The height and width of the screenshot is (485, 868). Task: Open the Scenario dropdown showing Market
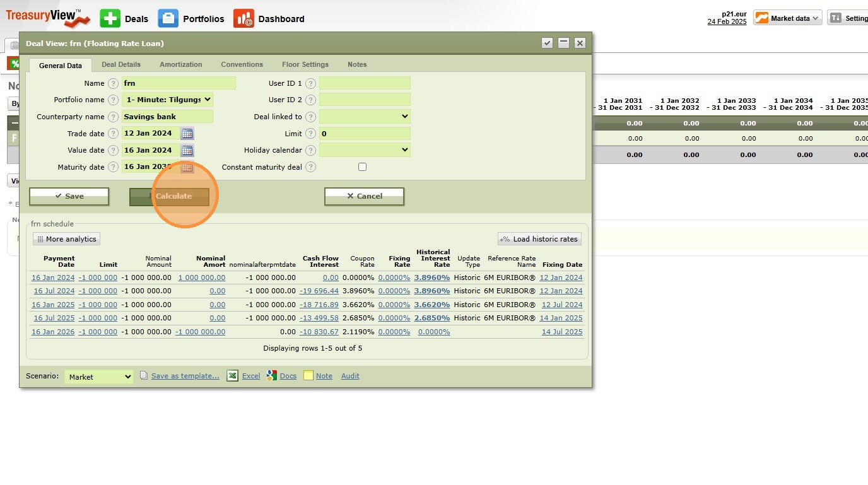tap(99, 377)
